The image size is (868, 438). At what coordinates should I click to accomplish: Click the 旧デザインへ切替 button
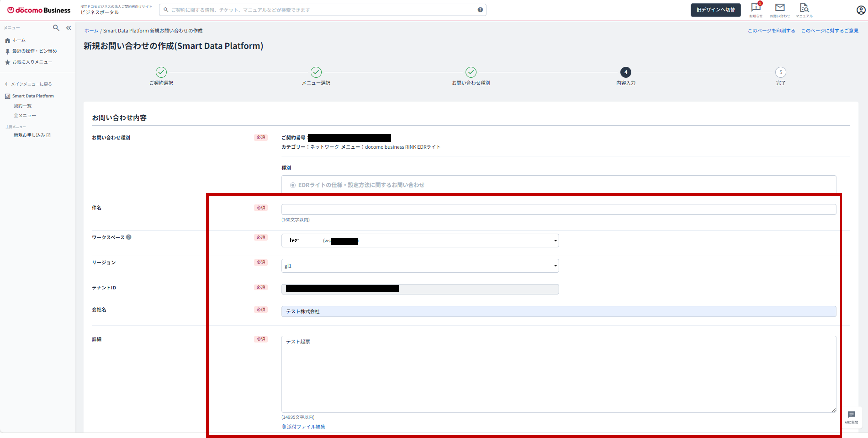coord(715,10)
